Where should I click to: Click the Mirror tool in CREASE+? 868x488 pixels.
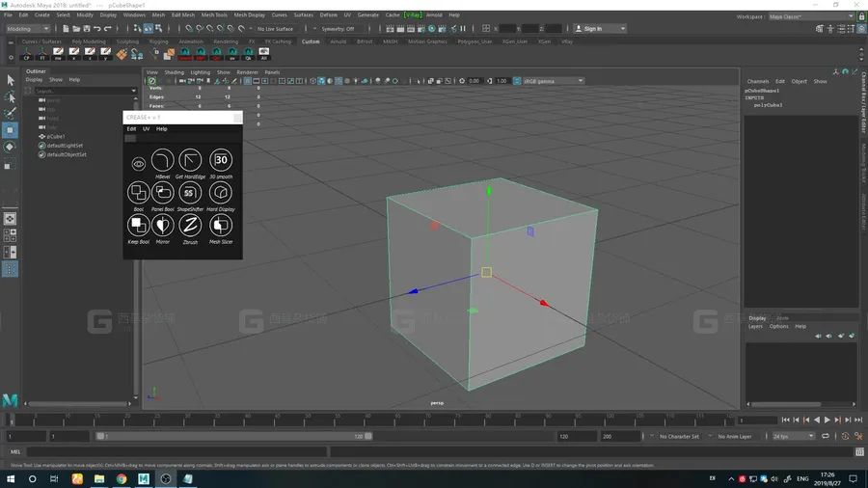click(x=162, y=225)
